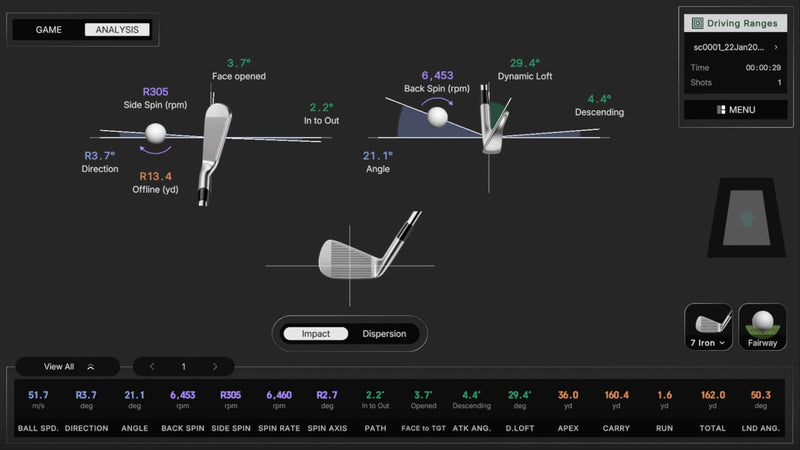Expand the View All shot list

click(67, 367)
